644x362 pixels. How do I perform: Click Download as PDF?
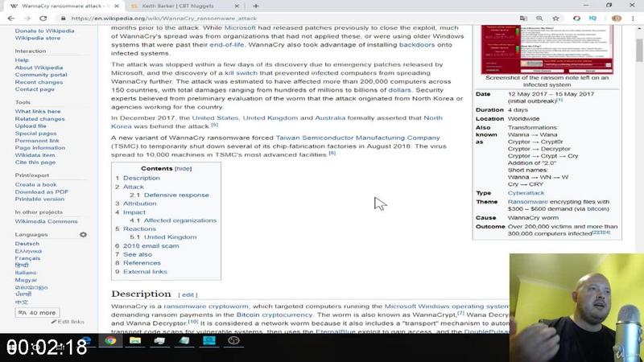42,191
